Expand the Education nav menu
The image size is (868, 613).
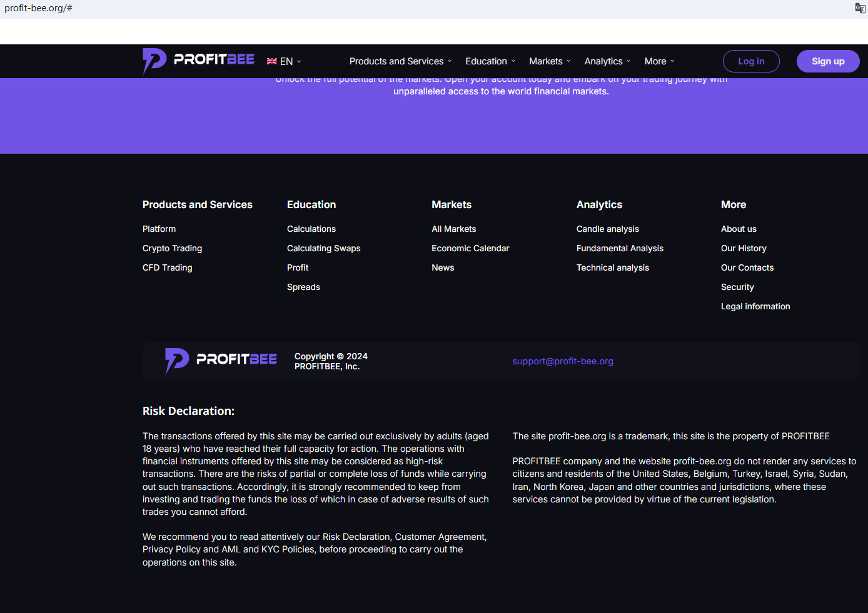point(490,61)
